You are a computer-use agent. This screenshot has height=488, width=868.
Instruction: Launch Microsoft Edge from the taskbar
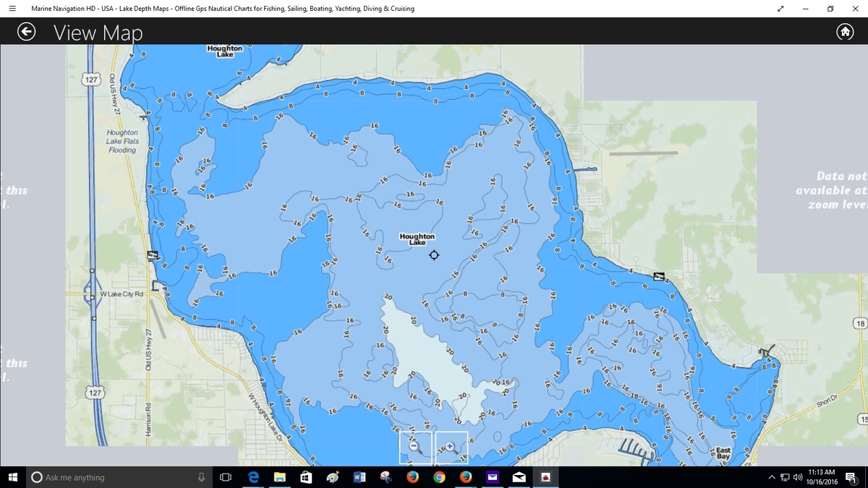click(254, 477)
